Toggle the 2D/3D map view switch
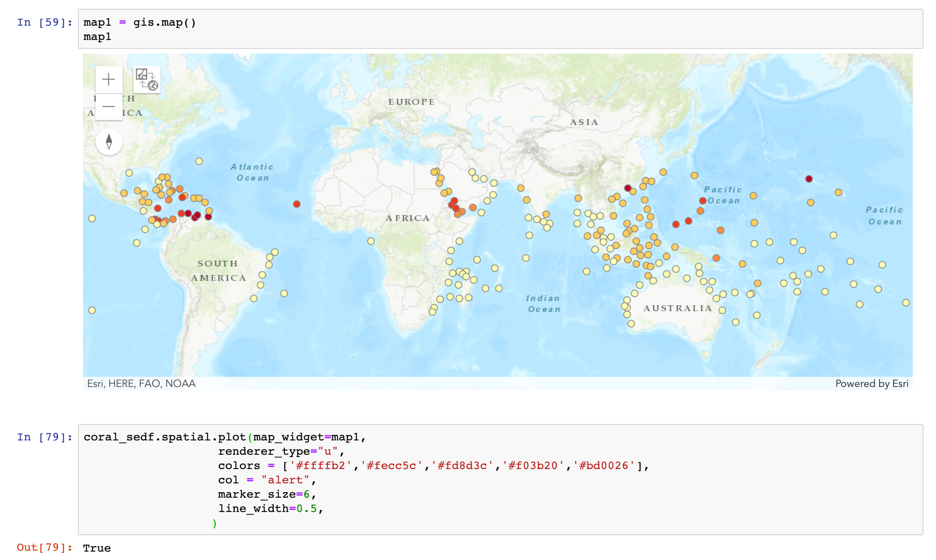Screen dimensions: 936x560 pyautogui.click(x=147, y=79)
